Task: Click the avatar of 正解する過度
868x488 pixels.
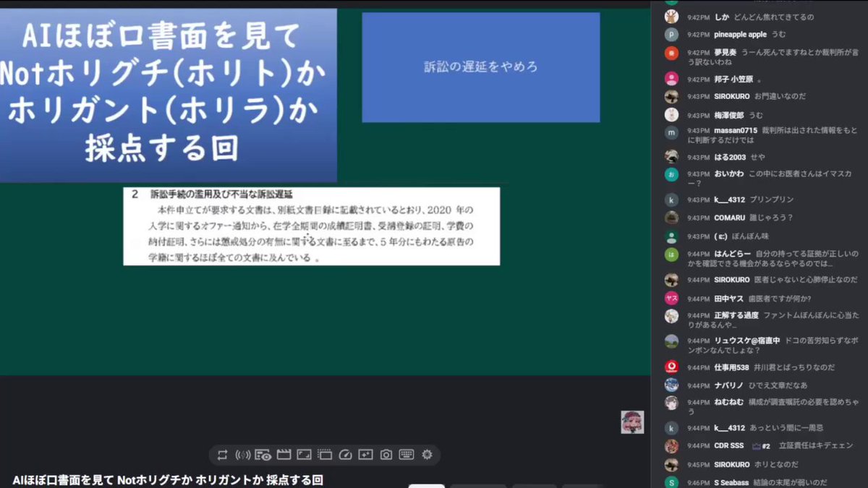Action: click(671, 316)
